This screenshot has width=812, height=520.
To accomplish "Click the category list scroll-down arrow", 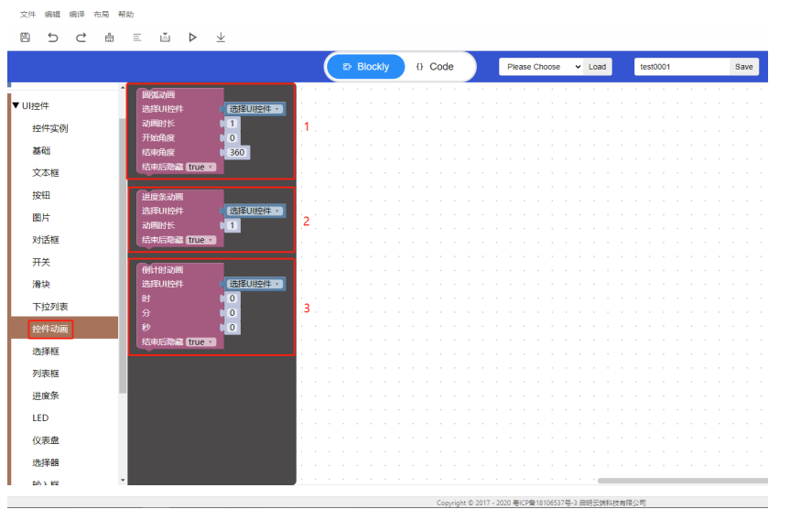I will point(123,480).
